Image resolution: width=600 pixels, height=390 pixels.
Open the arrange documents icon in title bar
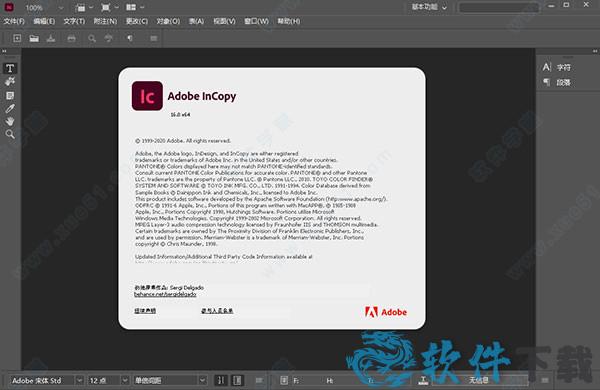[x=131, y=7]
